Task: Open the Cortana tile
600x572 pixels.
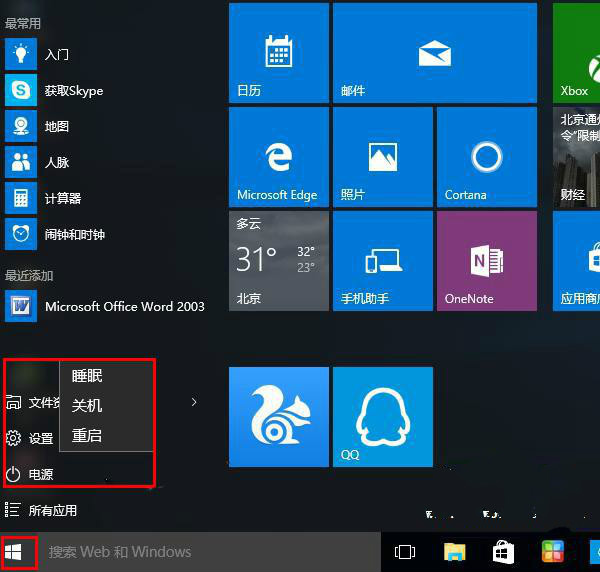Action: tap(486, 156)
